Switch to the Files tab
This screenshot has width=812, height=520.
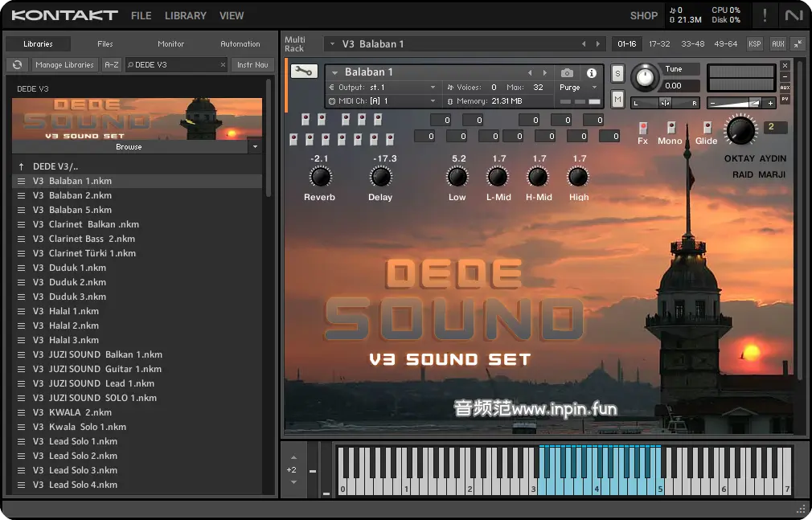pyautogui.click(x=105, y=44)
